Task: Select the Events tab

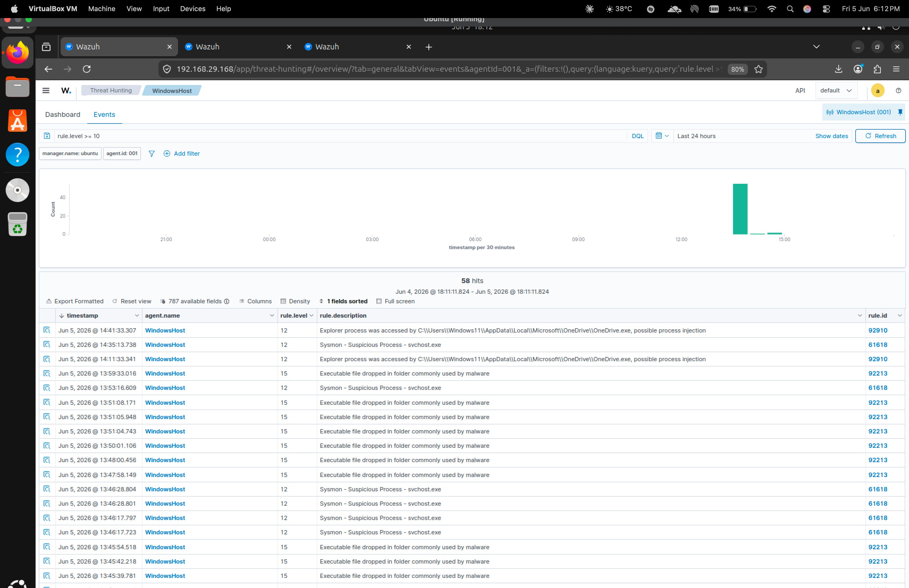Action: pos(104,114)
